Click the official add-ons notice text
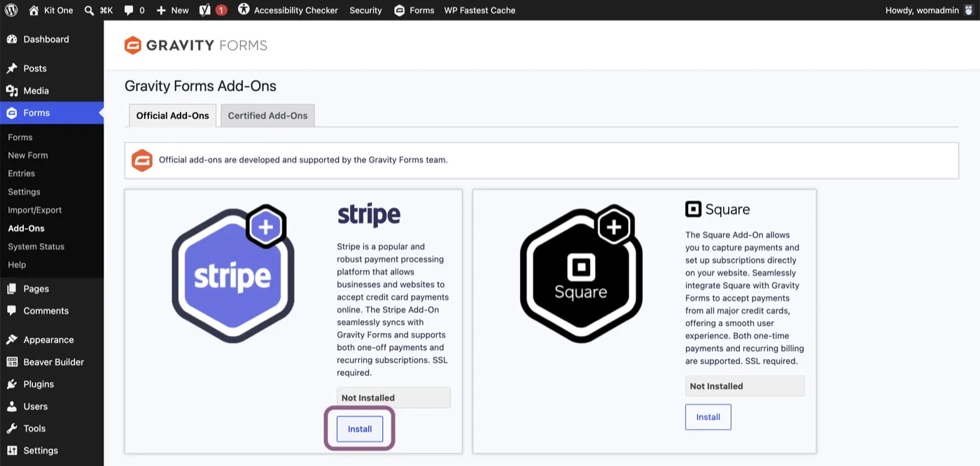The width and height of the screenshot is (980, 466). pyautogui.click(x=303, y=160)
